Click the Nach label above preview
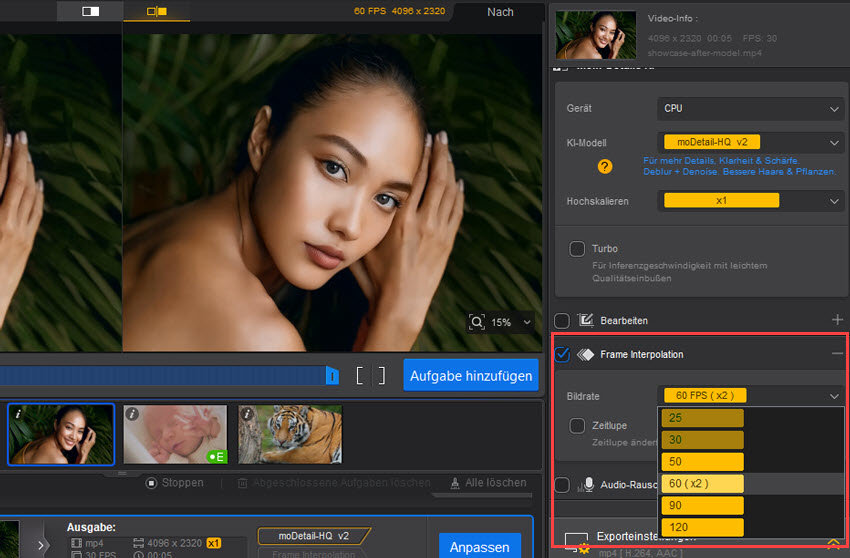Image resolution: width=850 pixels, height=558 pixels. (500, 12)
